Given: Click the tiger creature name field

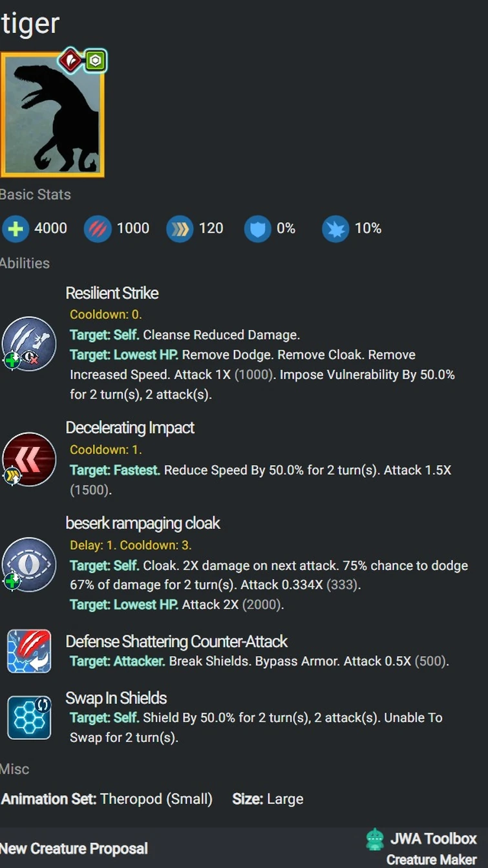Looking at the screenshot, I should [29, 23].
